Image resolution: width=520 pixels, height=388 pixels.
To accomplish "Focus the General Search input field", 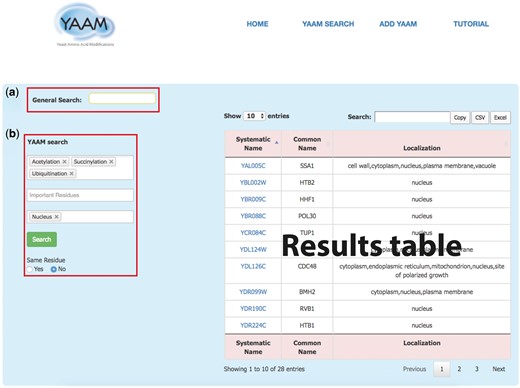I will tap(122, 99).
